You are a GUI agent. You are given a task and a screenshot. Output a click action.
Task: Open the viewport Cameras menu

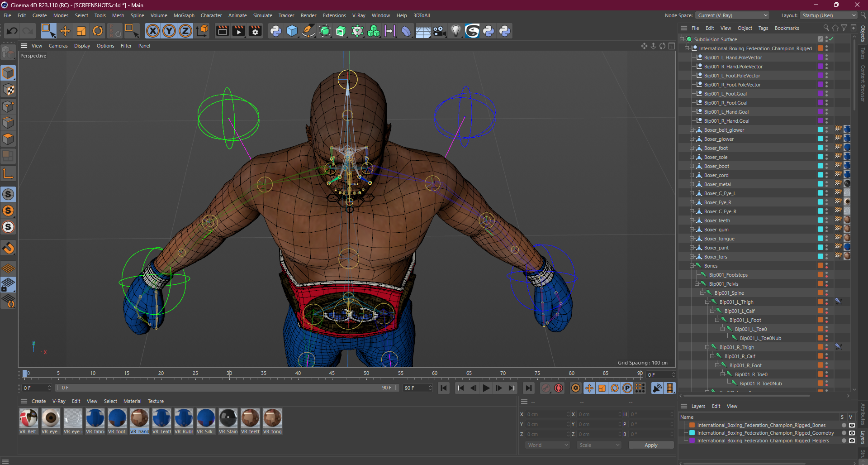(58, 46)
